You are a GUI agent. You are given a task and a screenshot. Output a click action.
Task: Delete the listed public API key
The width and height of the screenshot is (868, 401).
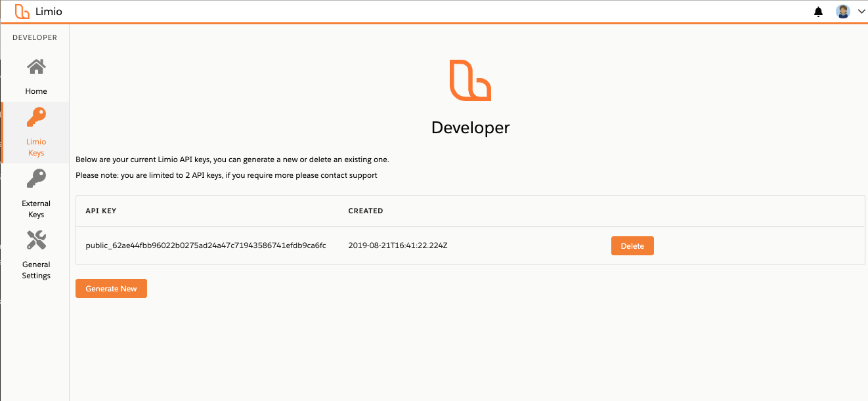632,246
